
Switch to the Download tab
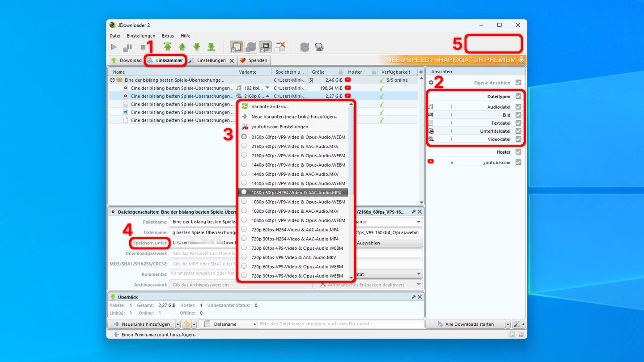(x=126, y=60)
